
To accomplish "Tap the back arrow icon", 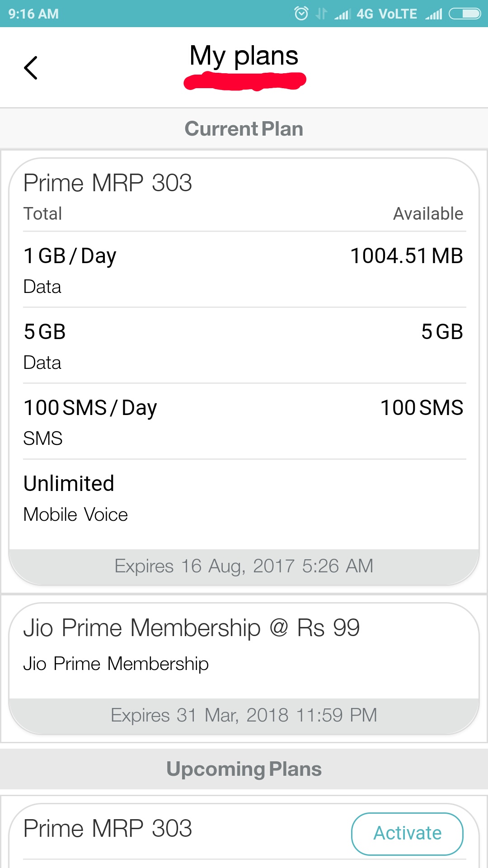I will point(31,68).
